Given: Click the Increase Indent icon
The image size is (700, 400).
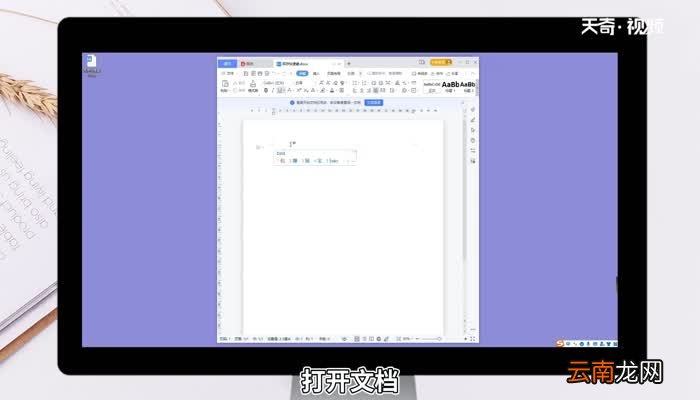Looking at the screenshot, I should [381, 83].
